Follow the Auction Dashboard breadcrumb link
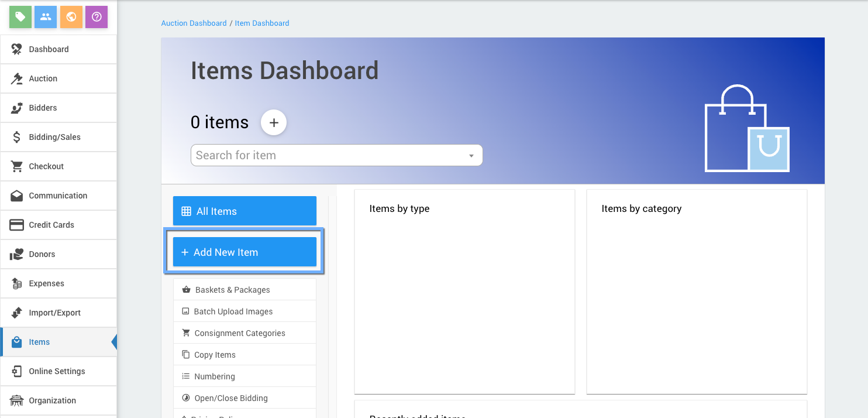This screenshot has width=868, height=418. tap(194, 23)
